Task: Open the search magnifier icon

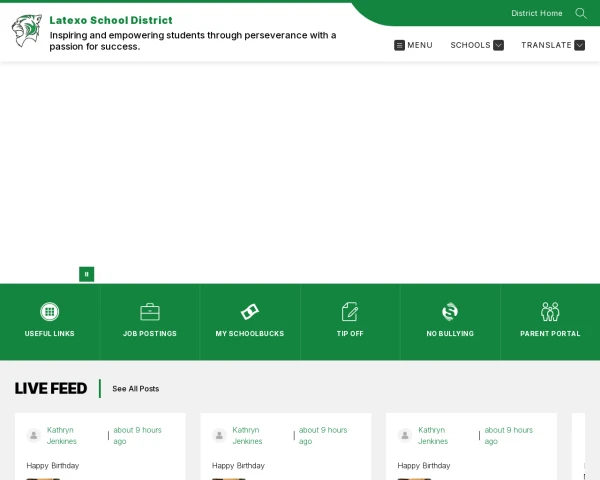Action: coord(580,13)
